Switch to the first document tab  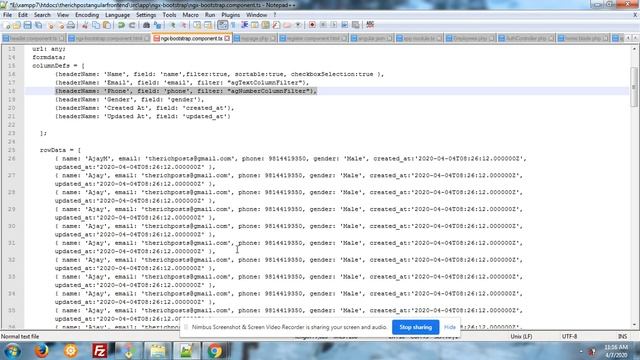pyautogui.click(x=33, y=38)
